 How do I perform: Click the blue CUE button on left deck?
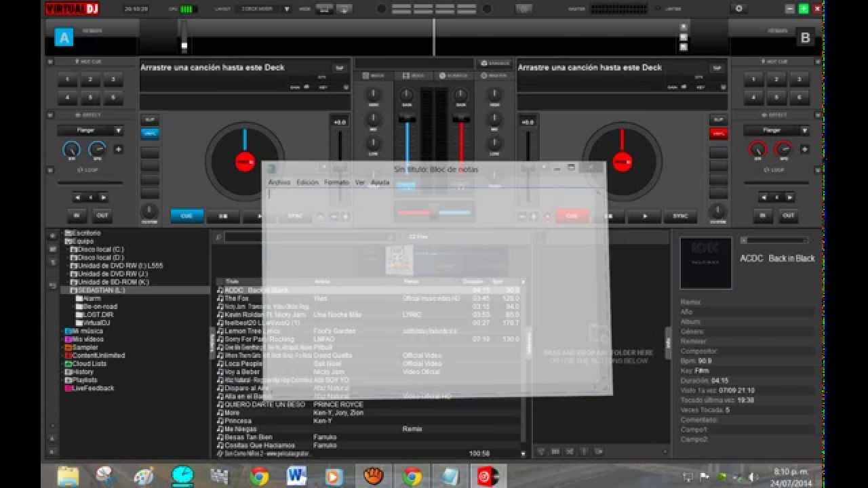186,216
